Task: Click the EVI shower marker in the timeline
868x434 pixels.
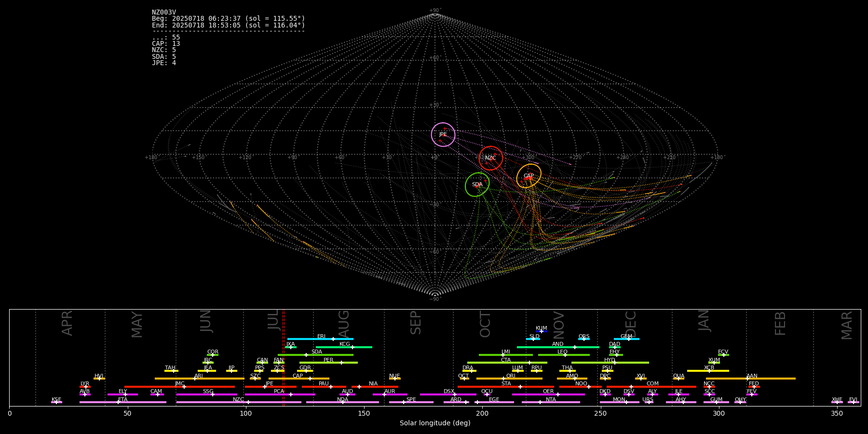Action: point(853,402)
